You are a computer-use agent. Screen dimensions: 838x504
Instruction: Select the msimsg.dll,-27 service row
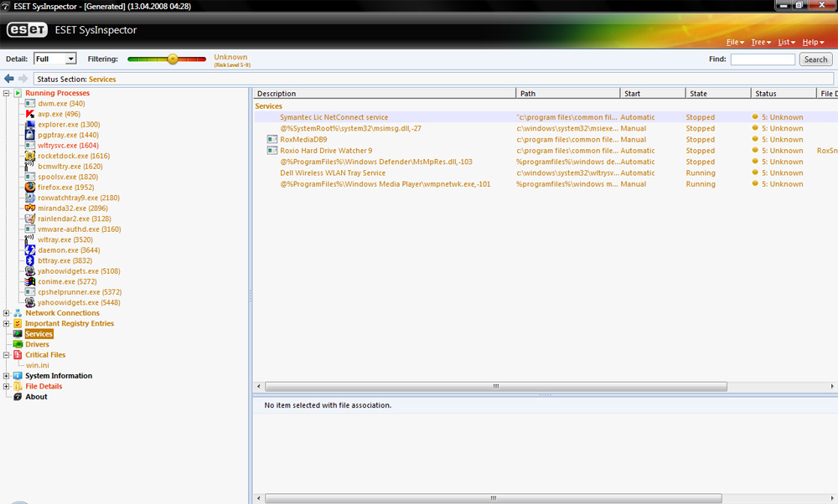[546, 128]
